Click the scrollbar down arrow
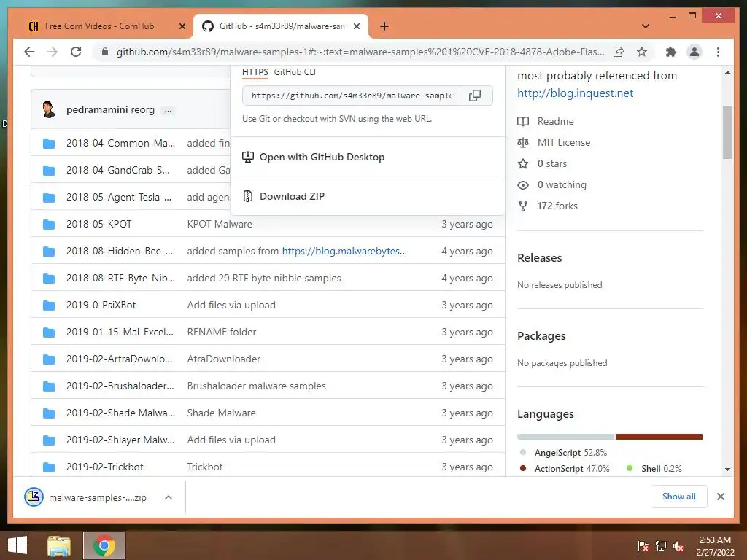 (727, 470)
